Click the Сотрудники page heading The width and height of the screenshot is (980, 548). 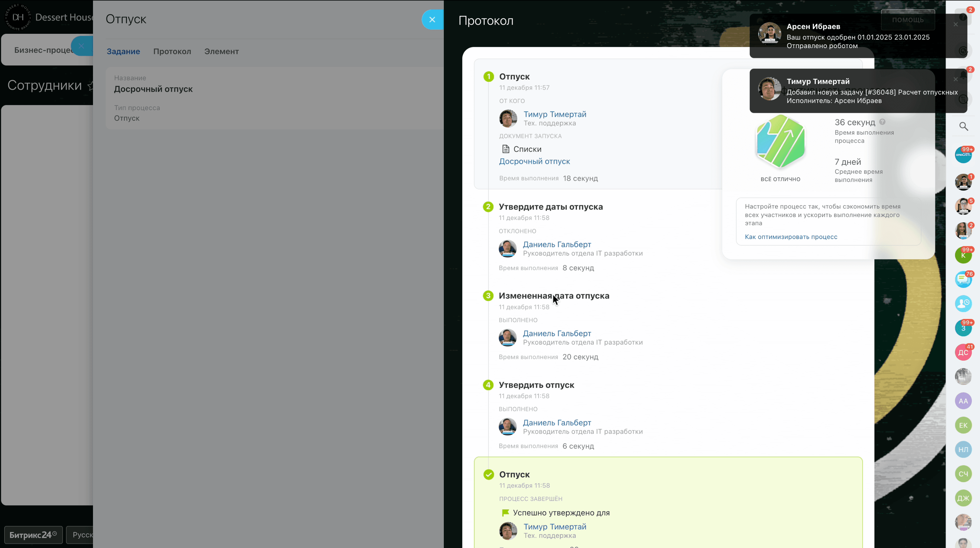[44, 85]
